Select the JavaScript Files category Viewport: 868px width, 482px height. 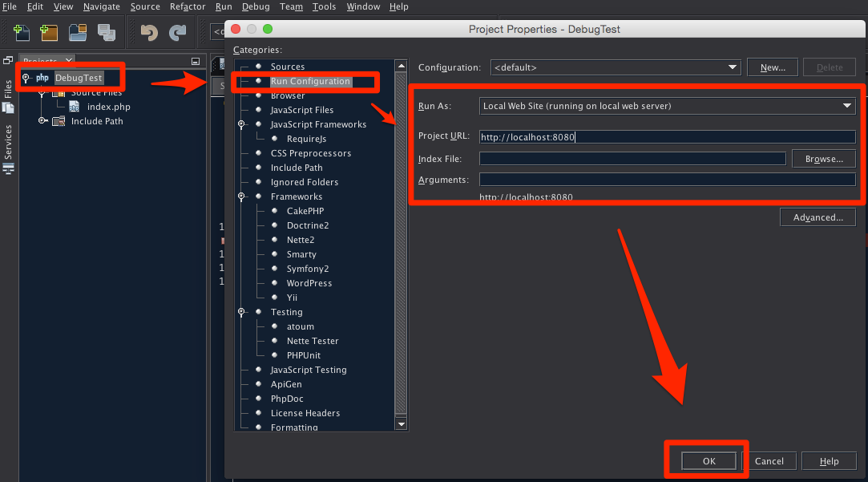coord(301,110)
